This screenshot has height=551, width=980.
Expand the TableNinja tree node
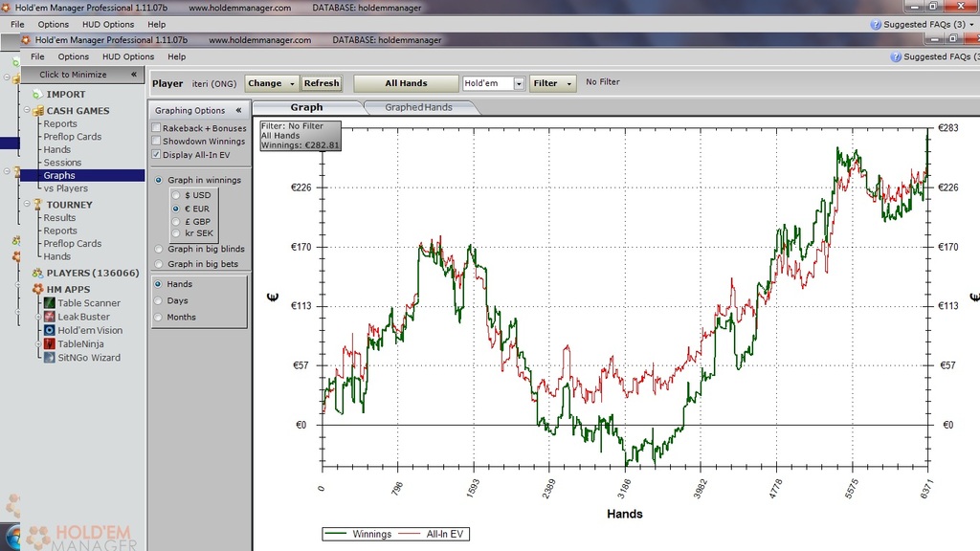point(38,344)
